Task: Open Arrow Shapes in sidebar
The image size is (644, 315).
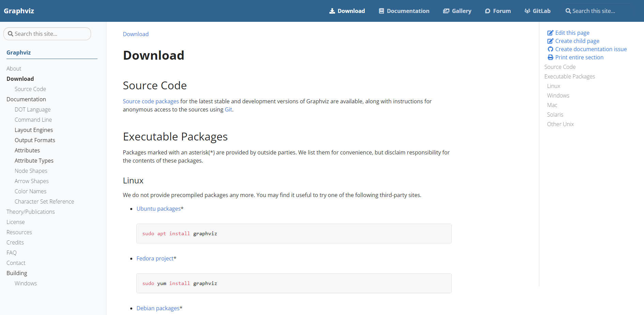Action: coord(32,181)
